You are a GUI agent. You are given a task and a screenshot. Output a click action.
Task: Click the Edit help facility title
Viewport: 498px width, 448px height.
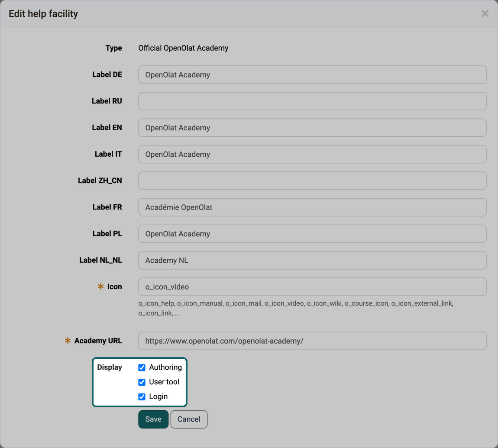[43, 14]
